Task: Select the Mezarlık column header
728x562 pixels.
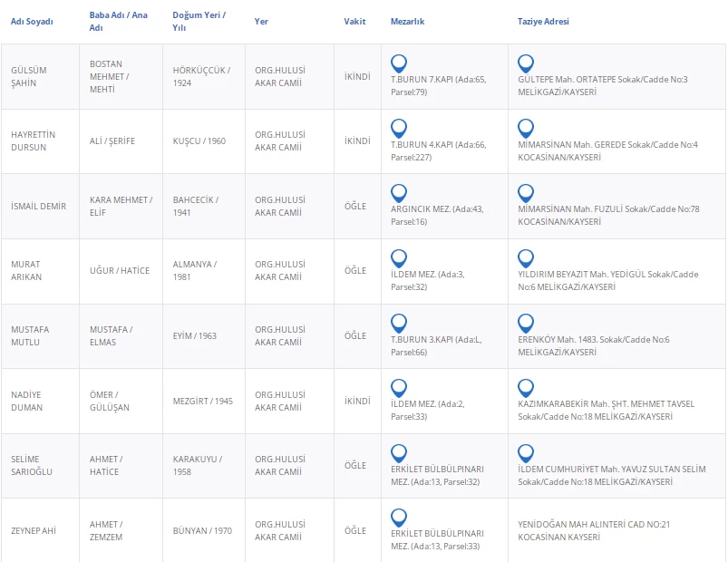Action: (x=407, y=21)
